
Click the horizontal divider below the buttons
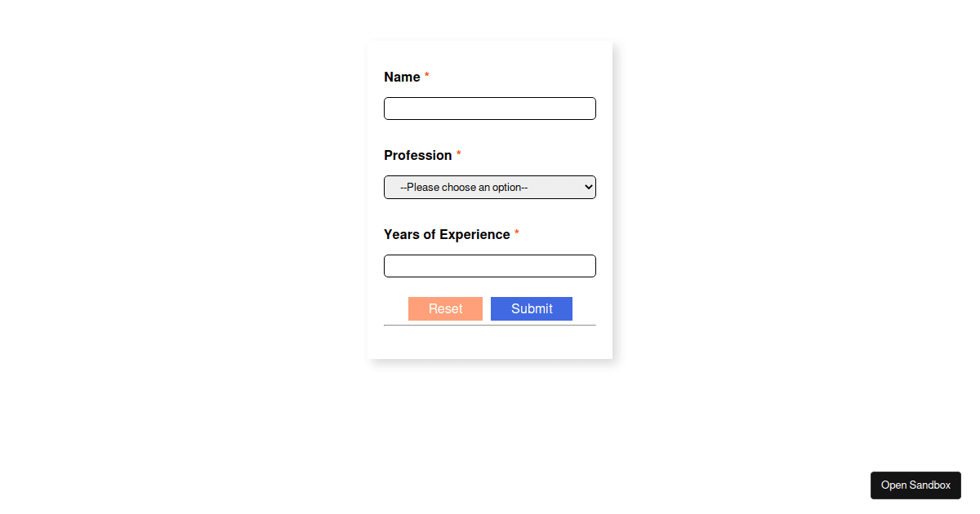coord(489,326)
